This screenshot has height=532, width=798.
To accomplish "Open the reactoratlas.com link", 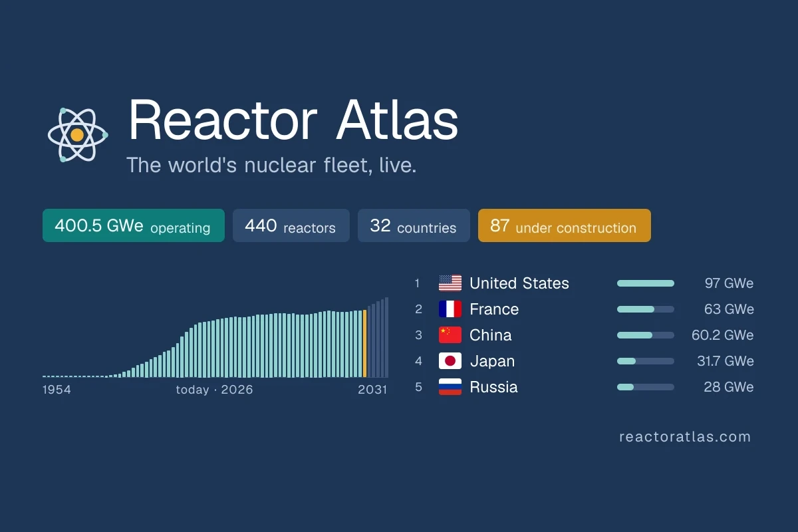I will pos(685,437).
